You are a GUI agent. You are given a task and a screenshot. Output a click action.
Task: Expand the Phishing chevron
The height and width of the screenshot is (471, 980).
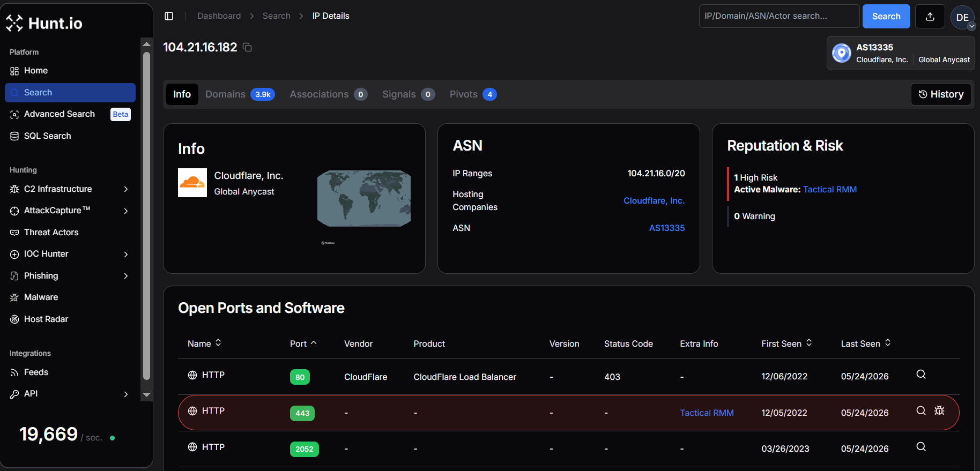(x=126, y=276)
